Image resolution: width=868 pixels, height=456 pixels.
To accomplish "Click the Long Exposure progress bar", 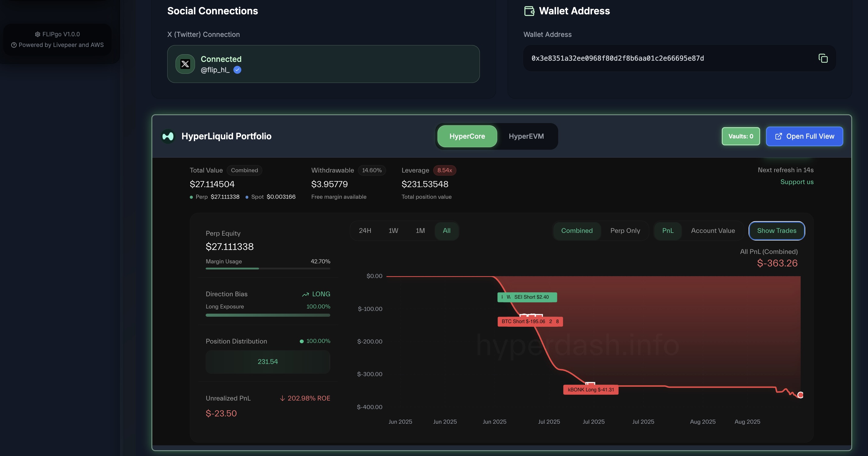I will (268, 315).
